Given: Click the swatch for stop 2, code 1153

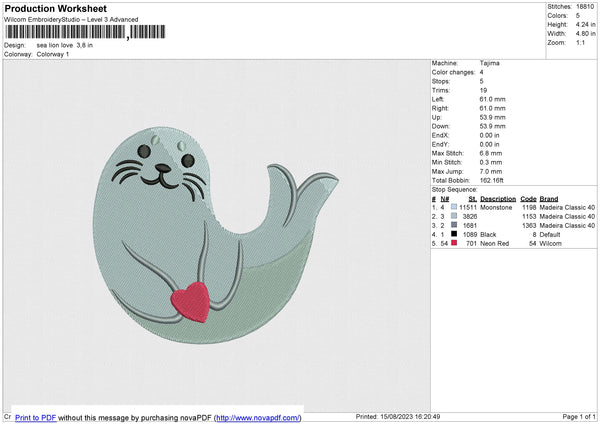Looking at the screenshot, I should [455, 216].
